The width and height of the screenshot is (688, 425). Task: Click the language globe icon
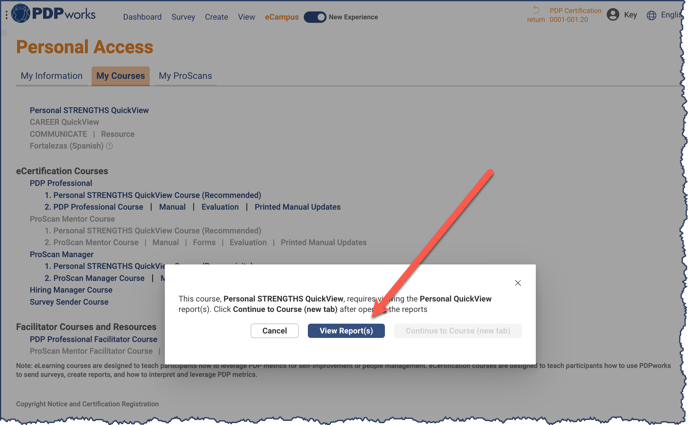(x=652, y=15)
